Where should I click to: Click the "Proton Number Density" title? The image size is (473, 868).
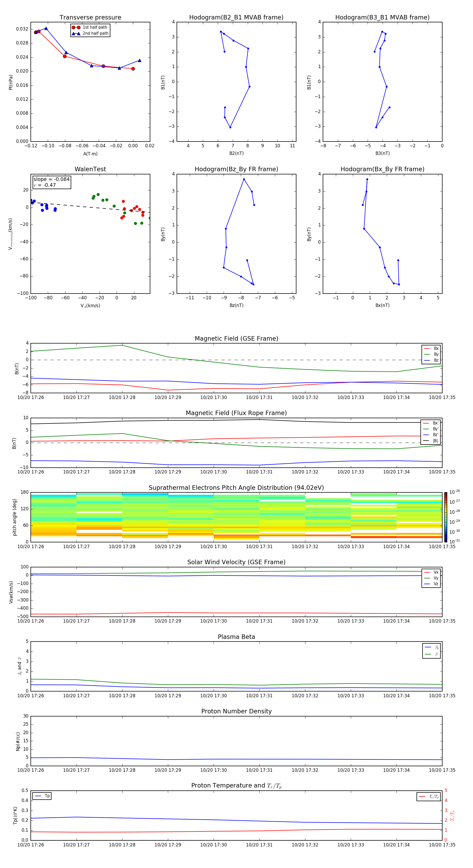236,711
